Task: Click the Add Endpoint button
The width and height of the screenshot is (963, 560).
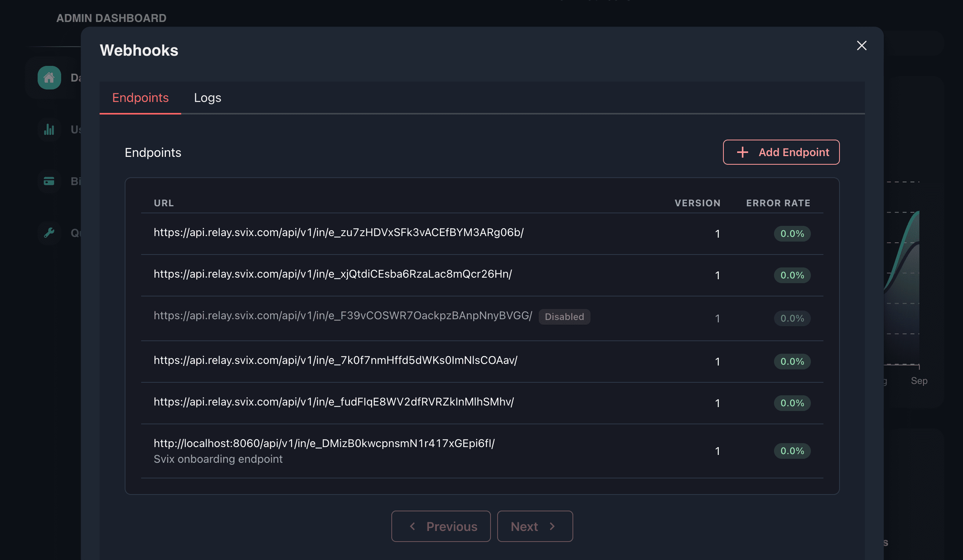Action: pyautogui.click(x=781, y=152)
